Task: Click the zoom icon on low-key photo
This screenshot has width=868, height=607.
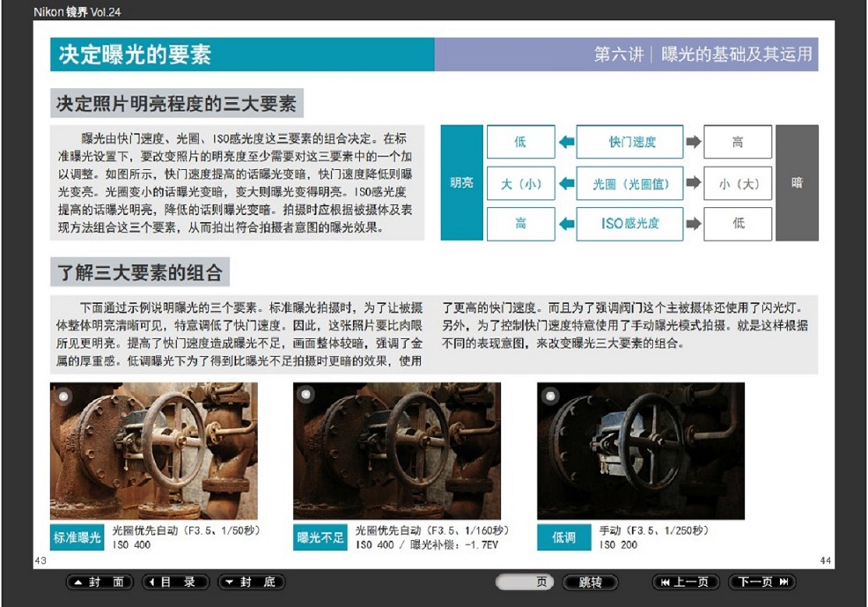Action: click(x=551, y=396)
